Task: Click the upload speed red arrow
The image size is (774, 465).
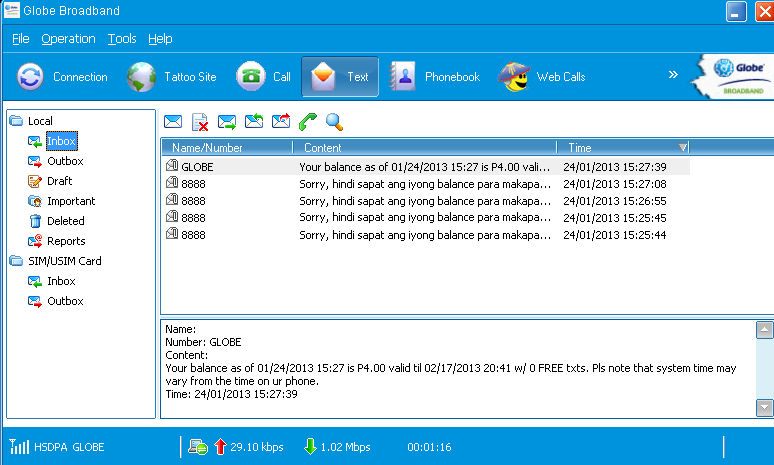Action: (220, 447)
